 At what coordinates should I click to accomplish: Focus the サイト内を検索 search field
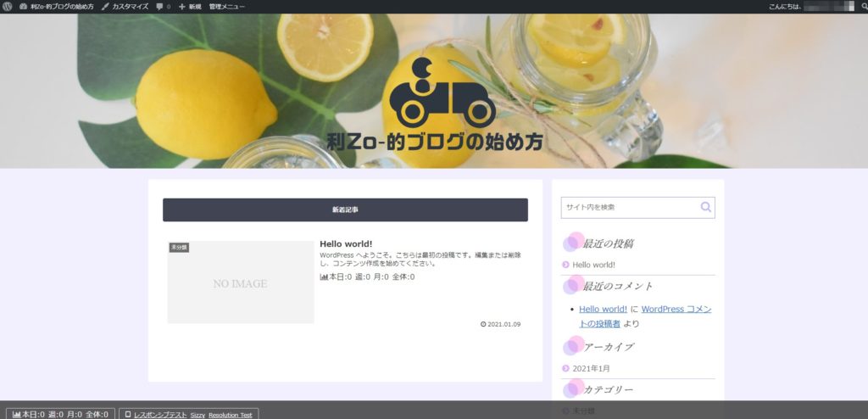click(x=627, y=207)
